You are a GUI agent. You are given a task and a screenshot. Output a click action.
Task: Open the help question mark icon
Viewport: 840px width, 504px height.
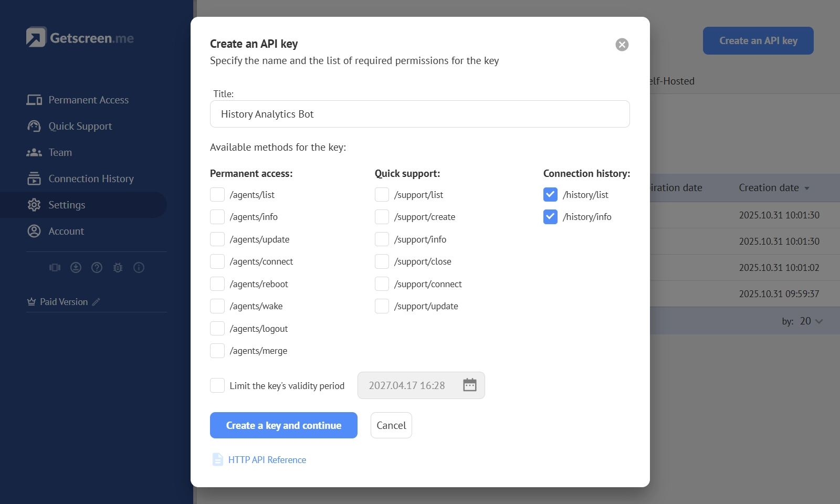point(97,268)
